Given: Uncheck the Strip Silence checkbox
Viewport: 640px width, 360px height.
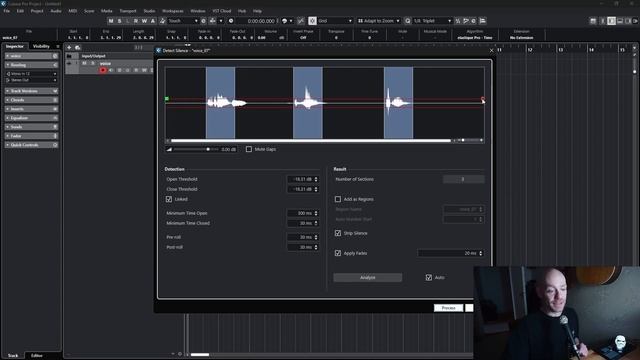Looking at the screenshot, I should (338, 233).
